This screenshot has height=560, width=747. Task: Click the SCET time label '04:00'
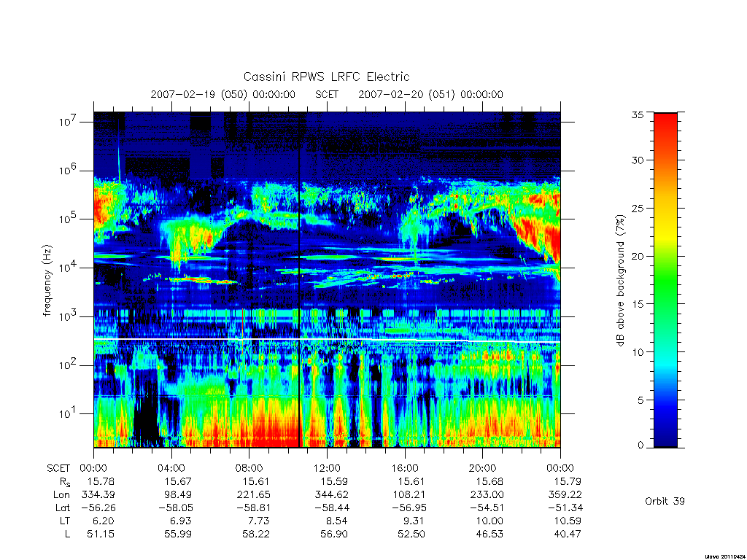[x=171, y=468]
